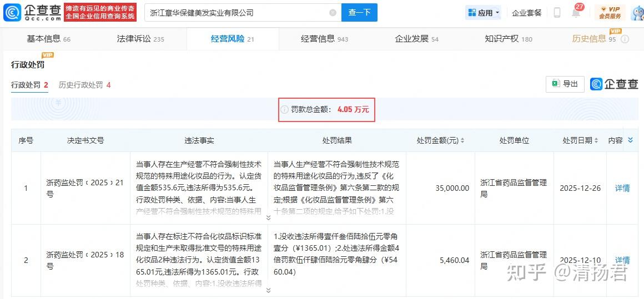644x299 pixels.
Task: Click 浙江省药品监督管理局 in row 1
Action: [x=514, y=188]
